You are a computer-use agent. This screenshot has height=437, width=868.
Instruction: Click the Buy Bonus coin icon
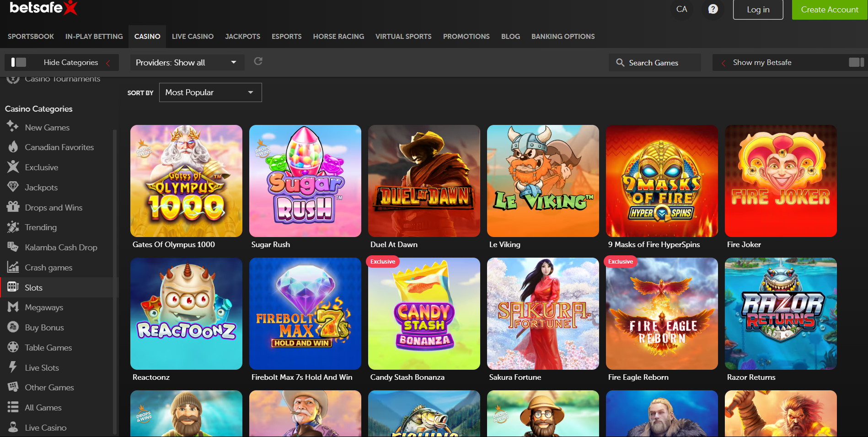13,327
